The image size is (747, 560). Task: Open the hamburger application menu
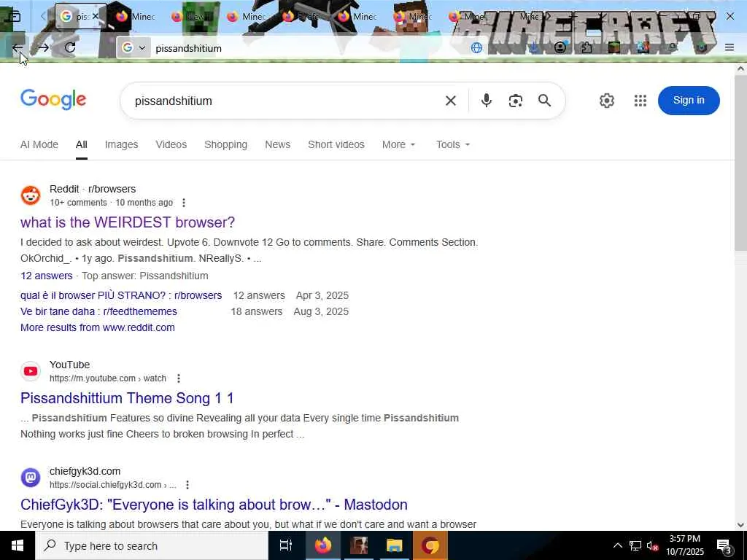[x=729, y=47]
